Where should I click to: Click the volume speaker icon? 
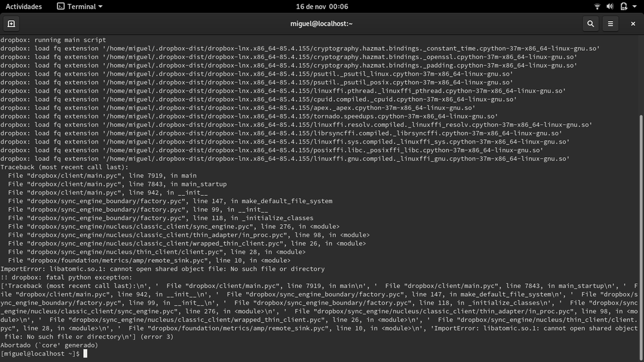click(610, 6)
